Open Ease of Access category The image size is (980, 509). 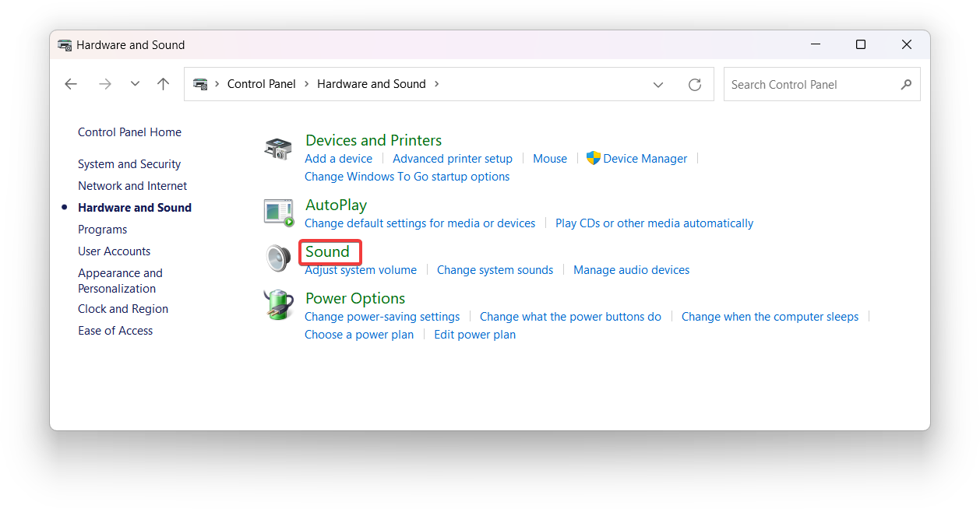click(x=115, y=331)
